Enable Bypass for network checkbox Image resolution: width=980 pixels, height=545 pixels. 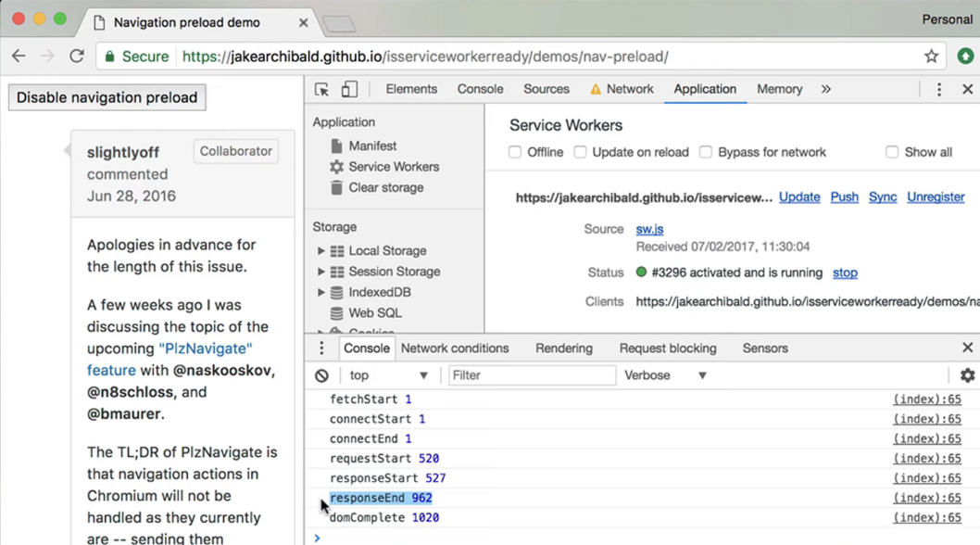706,152
